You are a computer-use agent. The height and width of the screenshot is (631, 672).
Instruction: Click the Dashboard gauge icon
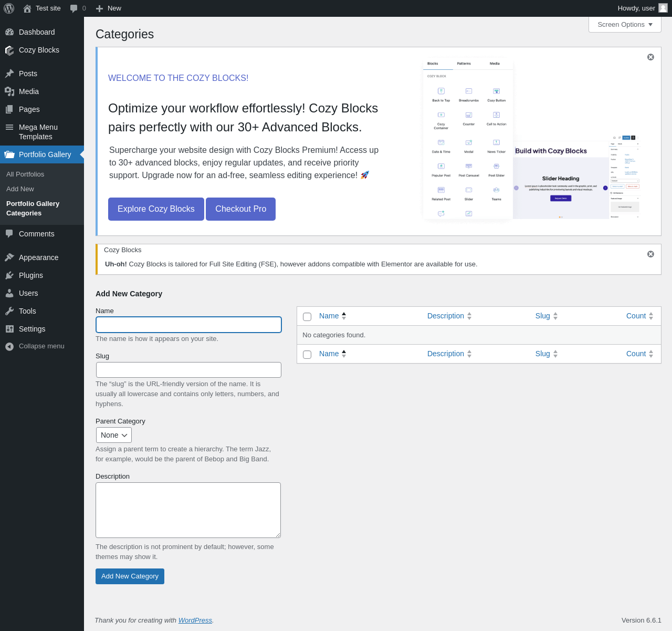[9, 32]
